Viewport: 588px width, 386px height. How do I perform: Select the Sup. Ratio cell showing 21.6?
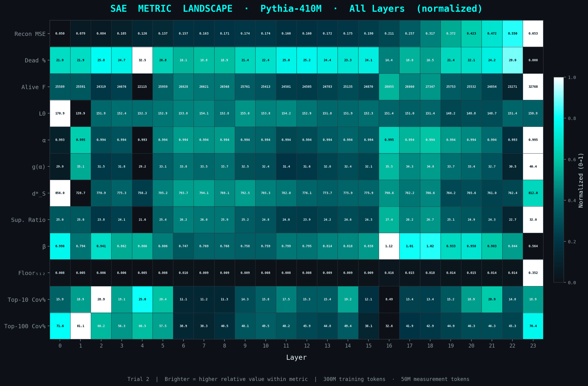pos(142,220)
